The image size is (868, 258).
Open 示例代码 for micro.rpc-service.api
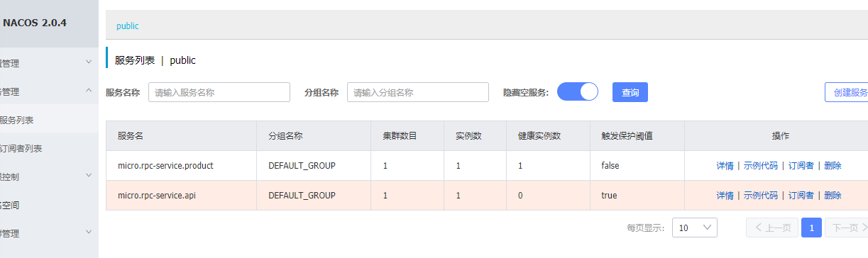(x=761, y=196)
